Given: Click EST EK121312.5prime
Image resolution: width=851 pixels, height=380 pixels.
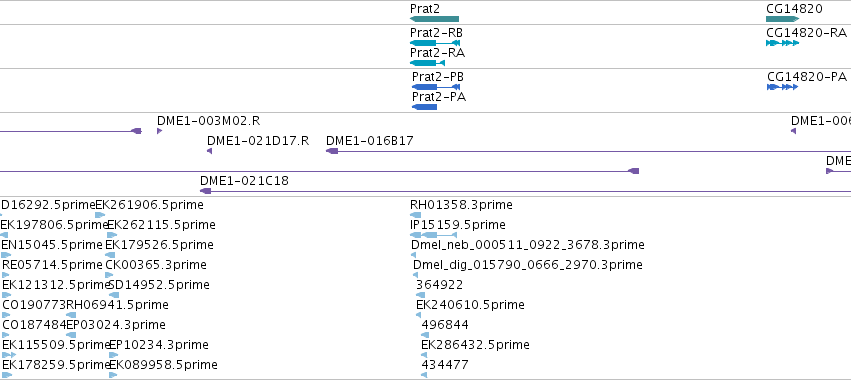Looking at the screenshot, I should tap(7, 295).
